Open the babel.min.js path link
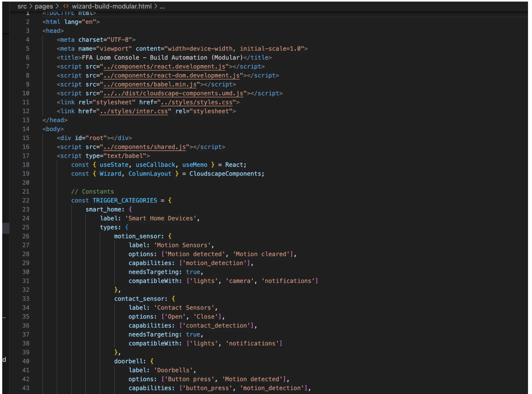This screenshot has height=394, width=532. pos(150,84)
